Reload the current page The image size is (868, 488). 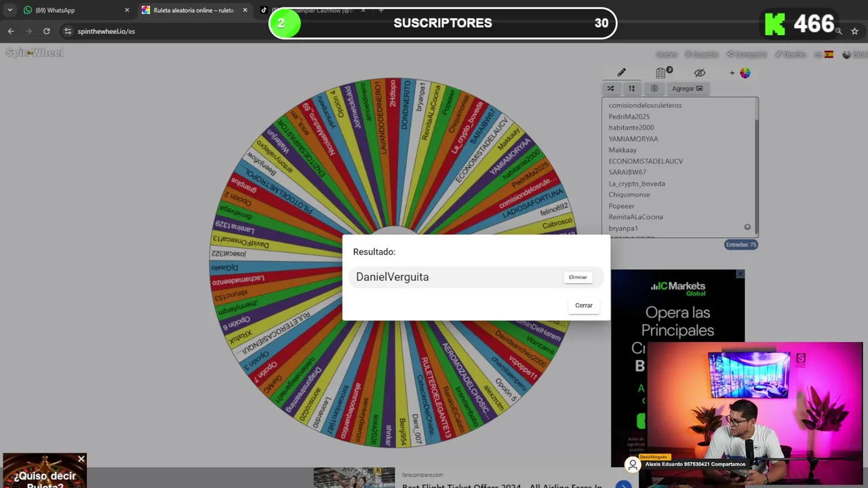point(46,31)
